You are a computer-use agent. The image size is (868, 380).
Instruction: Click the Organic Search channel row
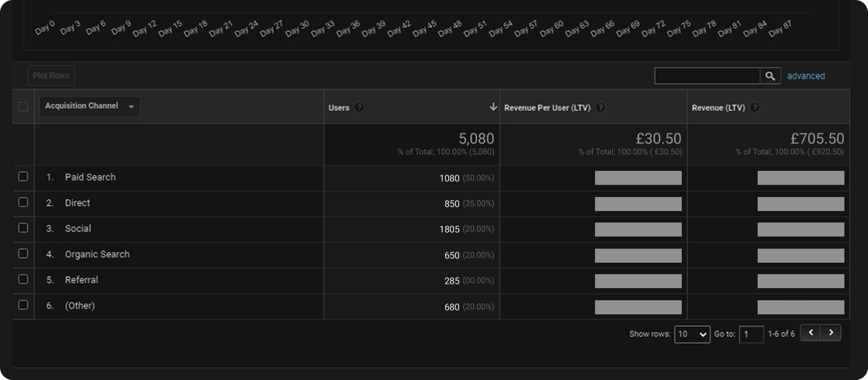tap(97, 254)
